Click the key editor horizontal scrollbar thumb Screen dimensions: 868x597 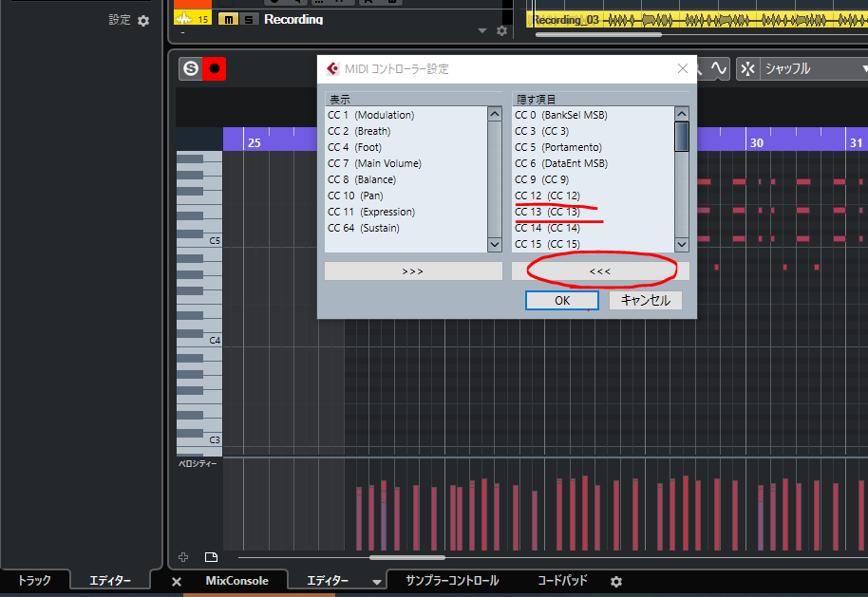click(406, 558)
